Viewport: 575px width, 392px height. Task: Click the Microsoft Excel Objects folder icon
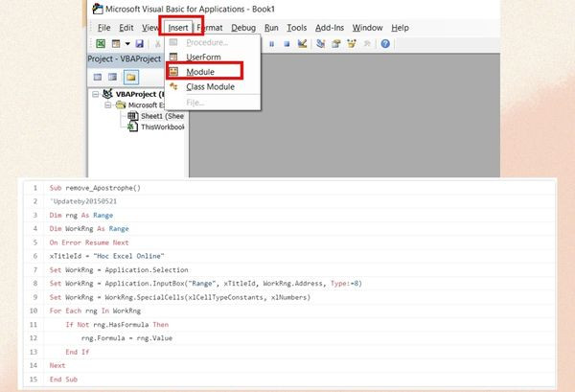tap(121, 105)
